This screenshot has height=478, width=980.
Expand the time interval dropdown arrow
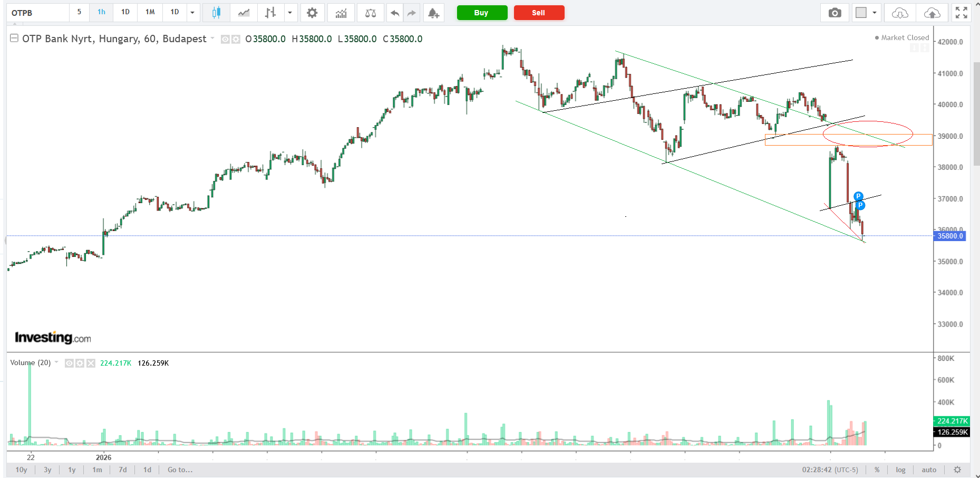(192, 13)
